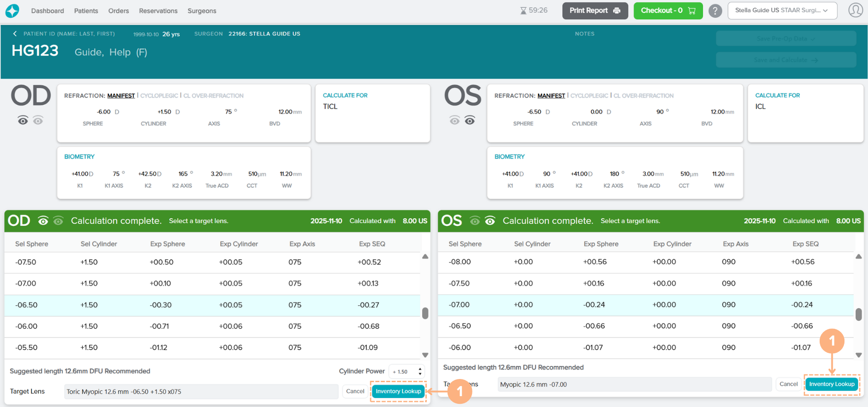The image size is (868, 407).
Task: Switch OD refraction to Cycloplegic tab
Action: point(159,96)
